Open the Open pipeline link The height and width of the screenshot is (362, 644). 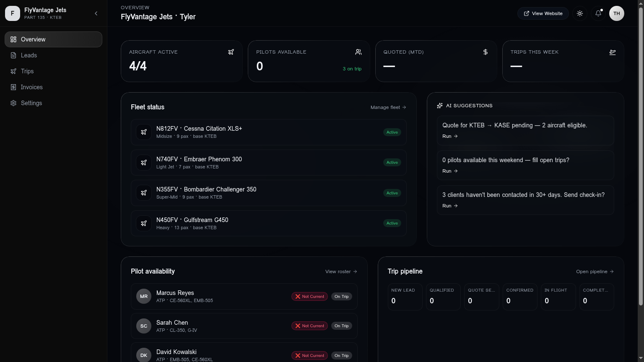click(595, 271)
